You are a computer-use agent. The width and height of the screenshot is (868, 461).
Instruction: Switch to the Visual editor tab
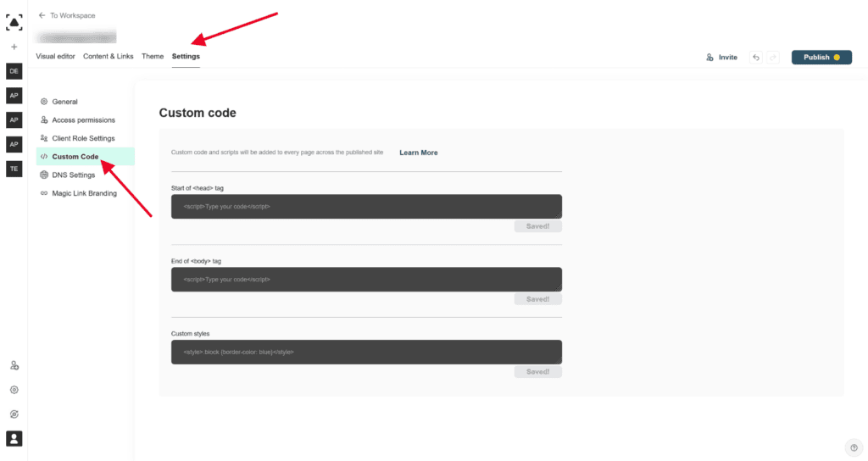click(55, 57)
